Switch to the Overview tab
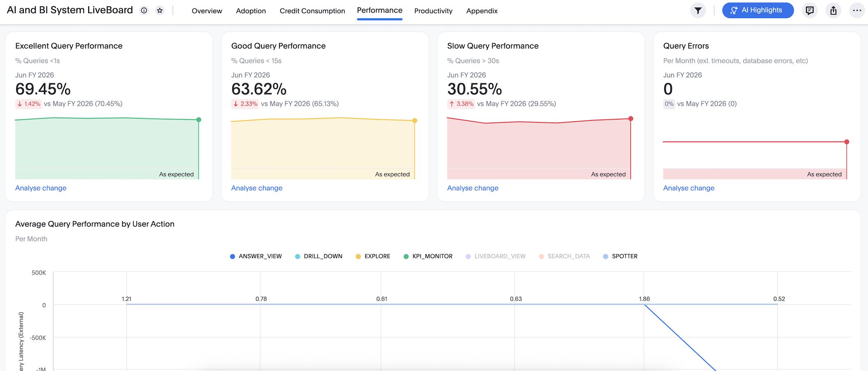The height and width of the screenshot is (371, 868). 207,11
